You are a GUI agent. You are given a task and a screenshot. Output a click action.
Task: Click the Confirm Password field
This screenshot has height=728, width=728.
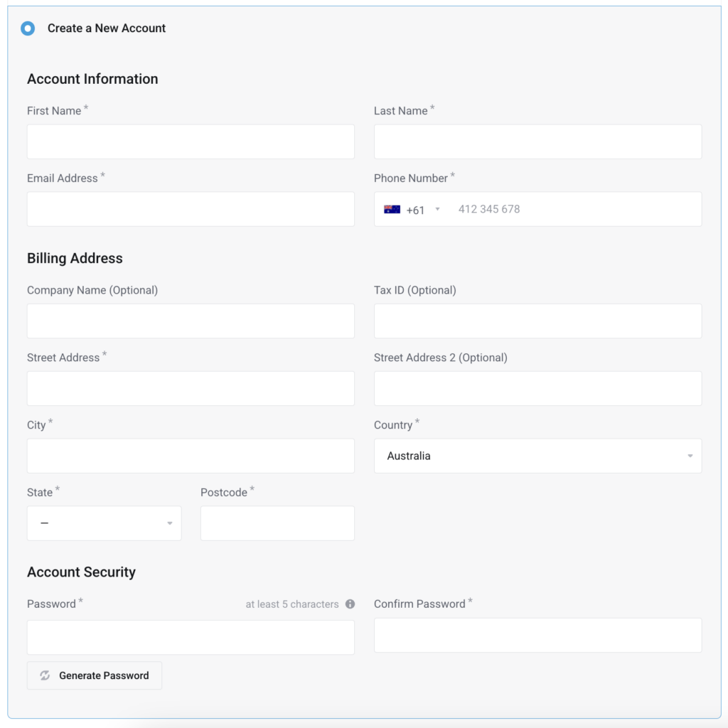pyautogui.click(x=537, y=635)
